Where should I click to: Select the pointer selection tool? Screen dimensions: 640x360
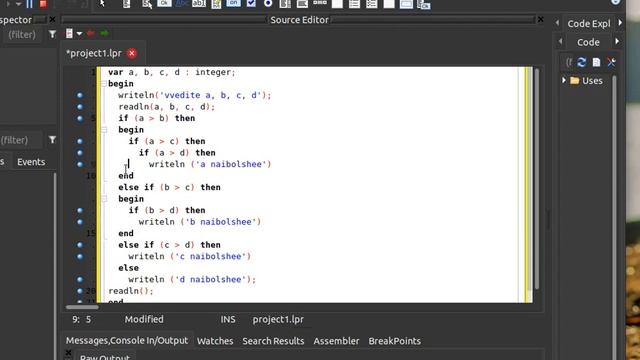102,4
